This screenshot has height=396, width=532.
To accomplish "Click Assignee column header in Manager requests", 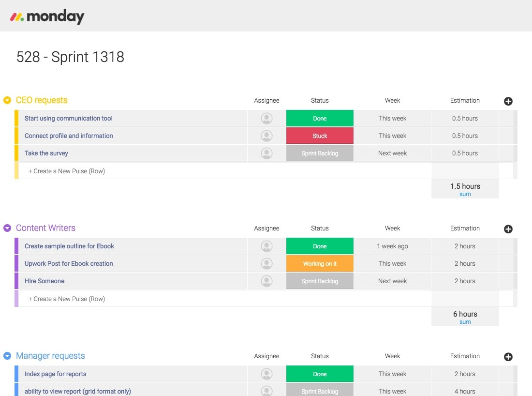I will pos(266,356).
